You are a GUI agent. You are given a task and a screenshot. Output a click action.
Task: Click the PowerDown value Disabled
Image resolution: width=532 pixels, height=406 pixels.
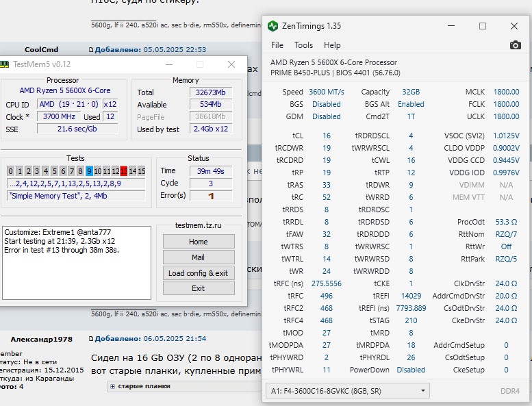click(x=411, y=370)
